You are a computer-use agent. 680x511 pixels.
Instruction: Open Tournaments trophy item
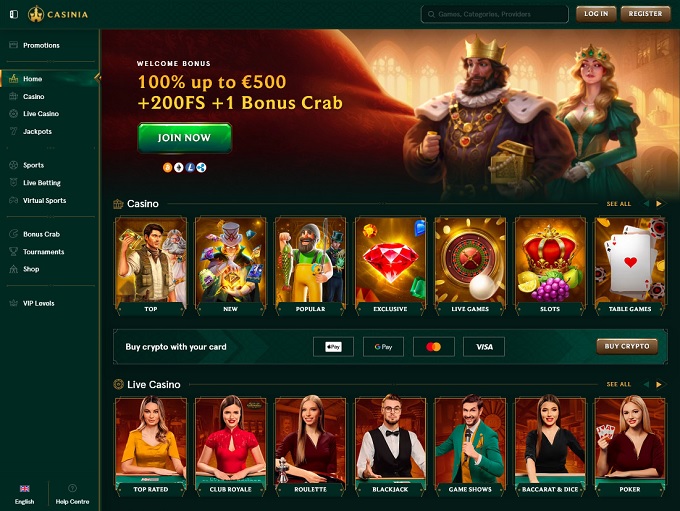click(43, 252)
